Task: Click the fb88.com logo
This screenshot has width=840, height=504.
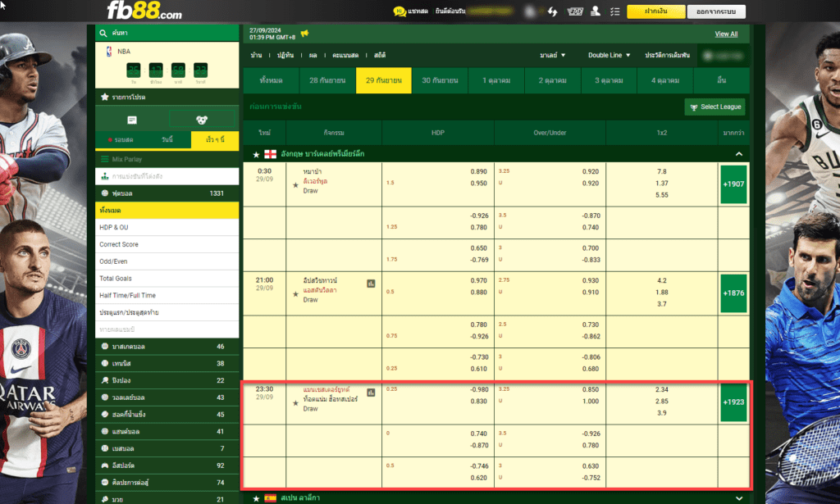Action: pyautogui.click(x=144, y=10)
